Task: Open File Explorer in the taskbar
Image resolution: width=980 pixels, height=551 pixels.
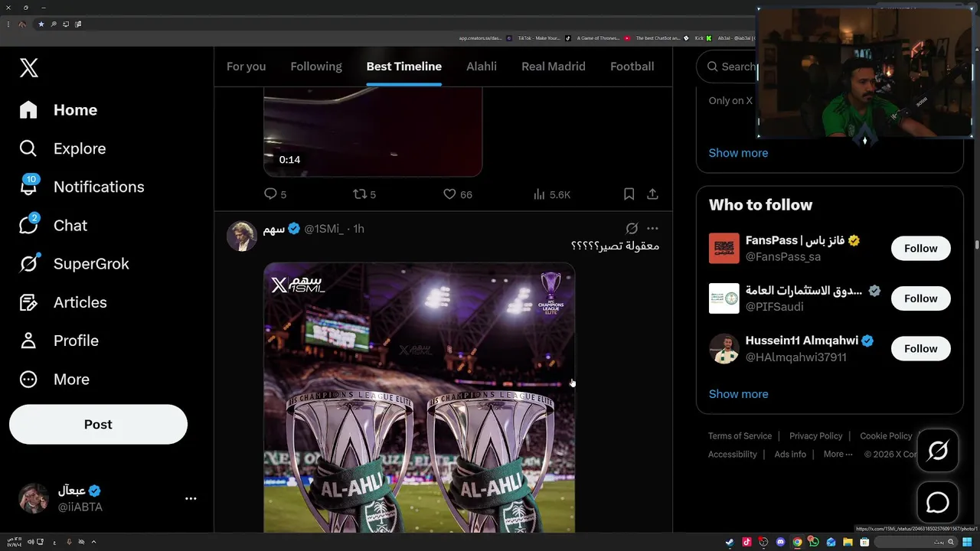Action: pos(848,543)
